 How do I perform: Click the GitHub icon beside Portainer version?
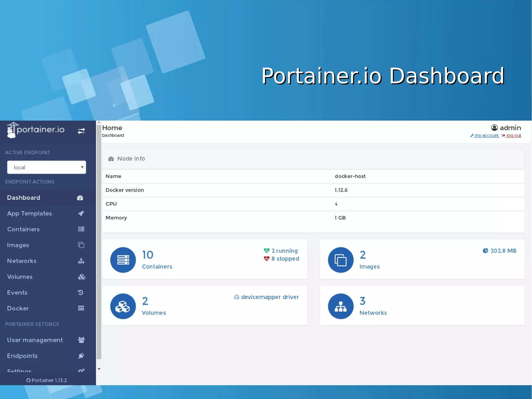tap(28, 381)
